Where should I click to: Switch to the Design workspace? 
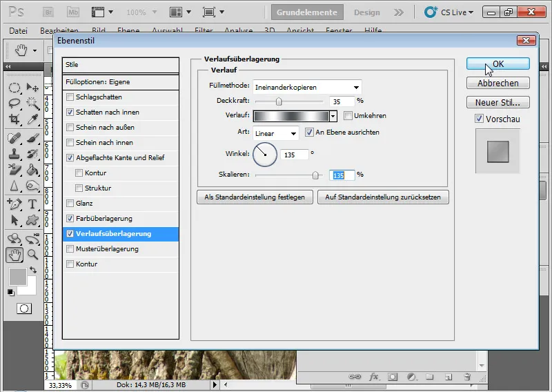coord(367,12)
